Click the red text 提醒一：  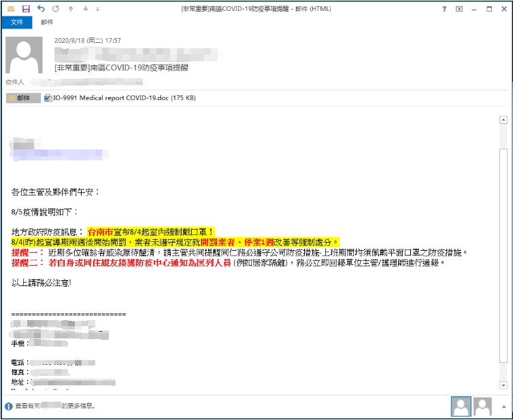coord(27,252)
